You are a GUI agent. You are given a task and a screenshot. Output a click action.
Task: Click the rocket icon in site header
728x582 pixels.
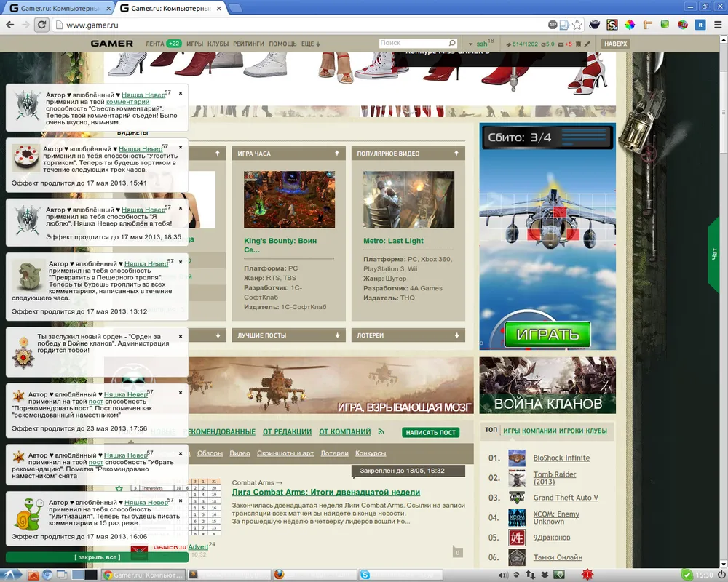click(587, 44)
